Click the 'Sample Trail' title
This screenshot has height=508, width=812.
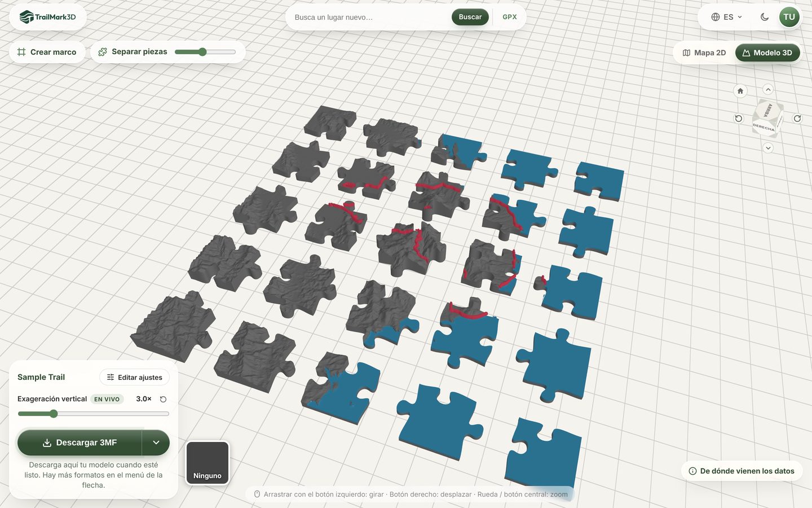[41, 377]
